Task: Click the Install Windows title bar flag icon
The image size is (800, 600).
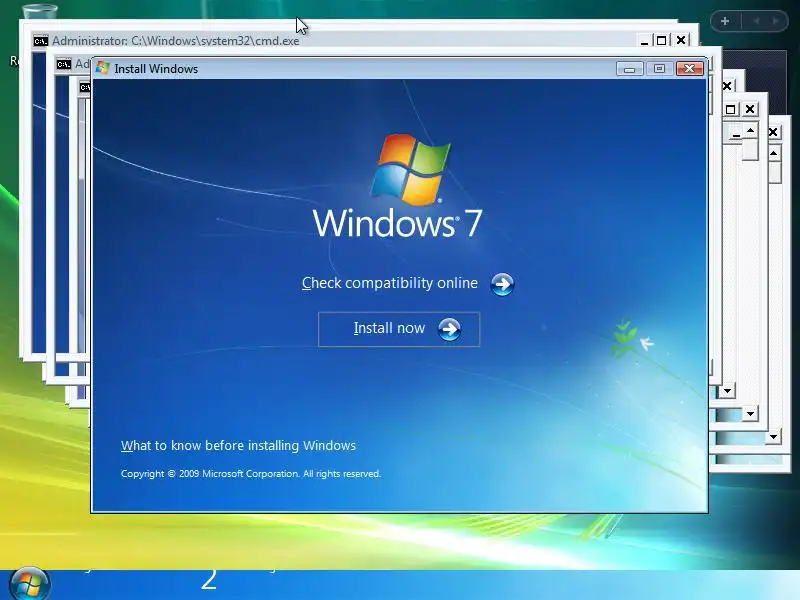Action: click(103, 68)
